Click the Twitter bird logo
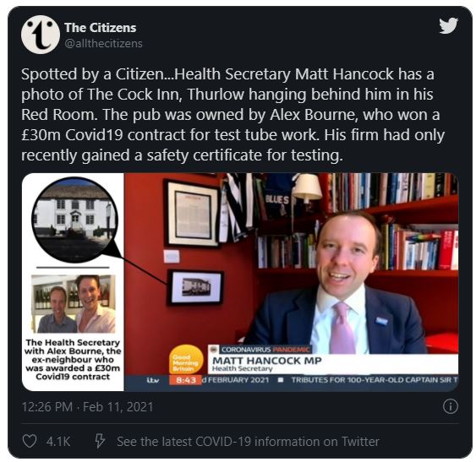The height and width of the screenshot is (462, 476). pyautogui.click(x=448, y=26)
